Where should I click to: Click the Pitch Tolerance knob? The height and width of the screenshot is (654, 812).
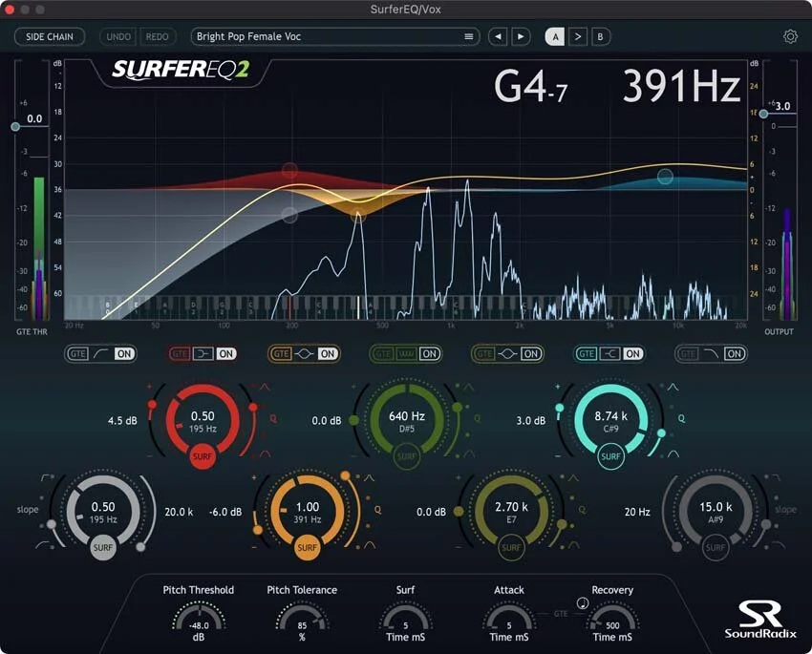point(302,618)
